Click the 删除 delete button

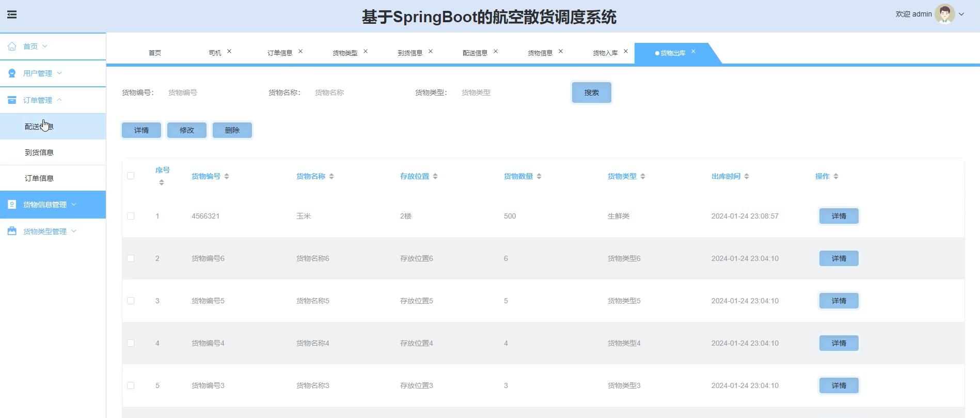point(232,130)
